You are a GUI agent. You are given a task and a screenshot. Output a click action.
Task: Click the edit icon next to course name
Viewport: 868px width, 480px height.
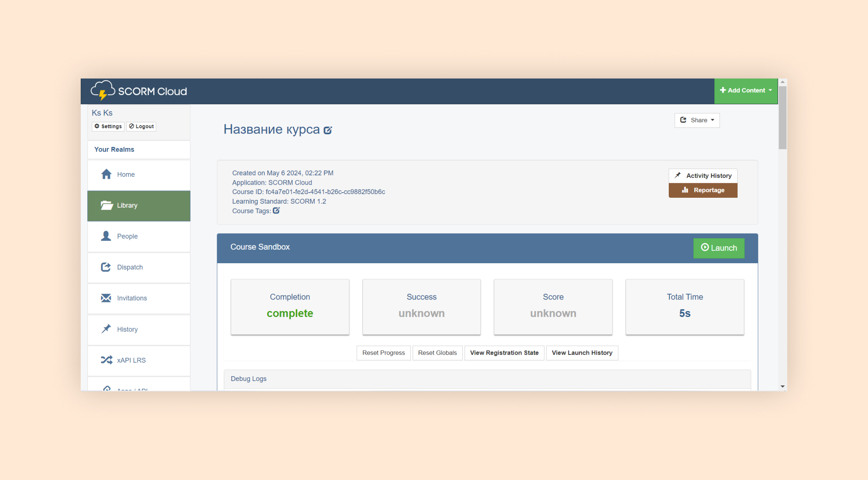pyautogui.click(x=330, y=129)
